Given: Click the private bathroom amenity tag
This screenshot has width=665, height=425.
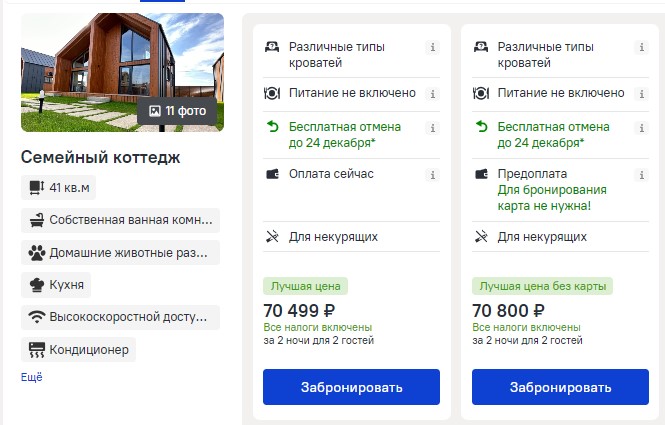Looking at the screenshot, I should click(x=120, y=220).
